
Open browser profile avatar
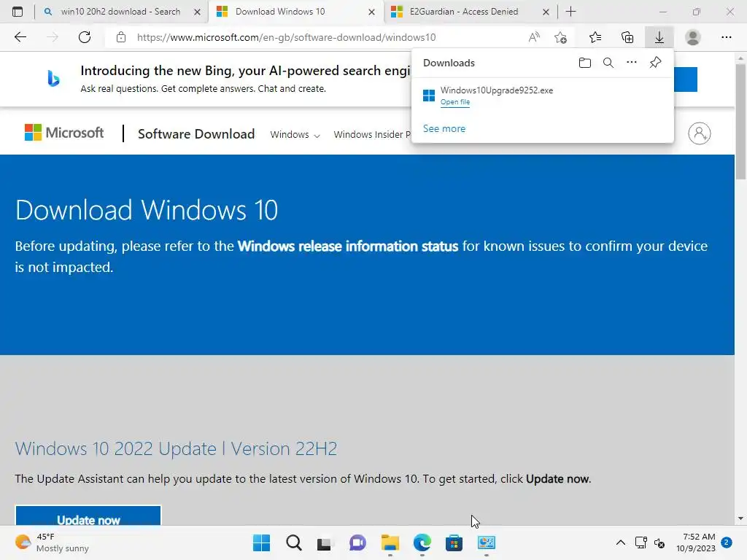pyautogui.click(x=693, y=37)
